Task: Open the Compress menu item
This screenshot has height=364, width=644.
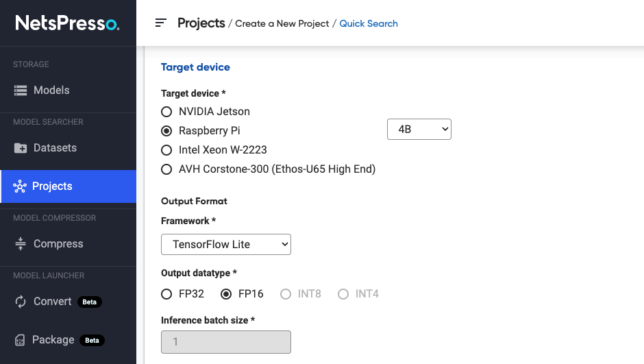Action: tap(58, 244)
